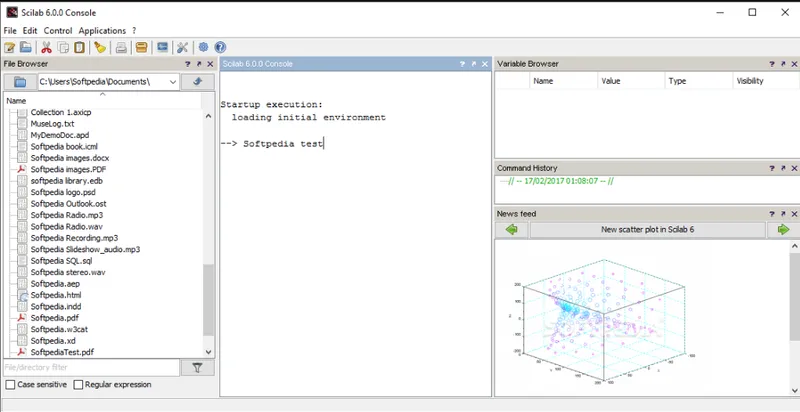Click the Paste clipboard icon
The image size is (800, 412).
tap(79, 47)
